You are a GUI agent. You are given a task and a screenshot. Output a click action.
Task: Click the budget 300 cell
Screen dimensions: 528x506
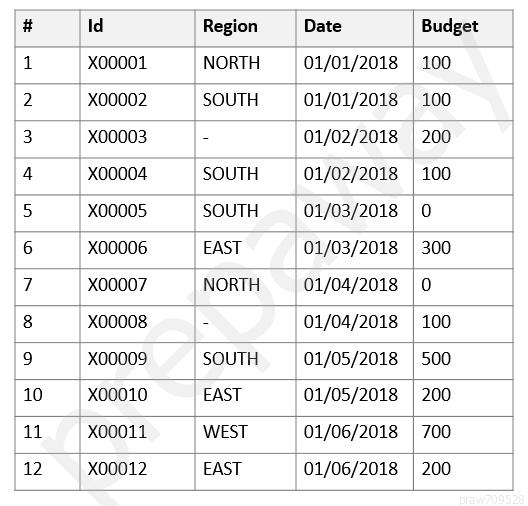point(464,250)
